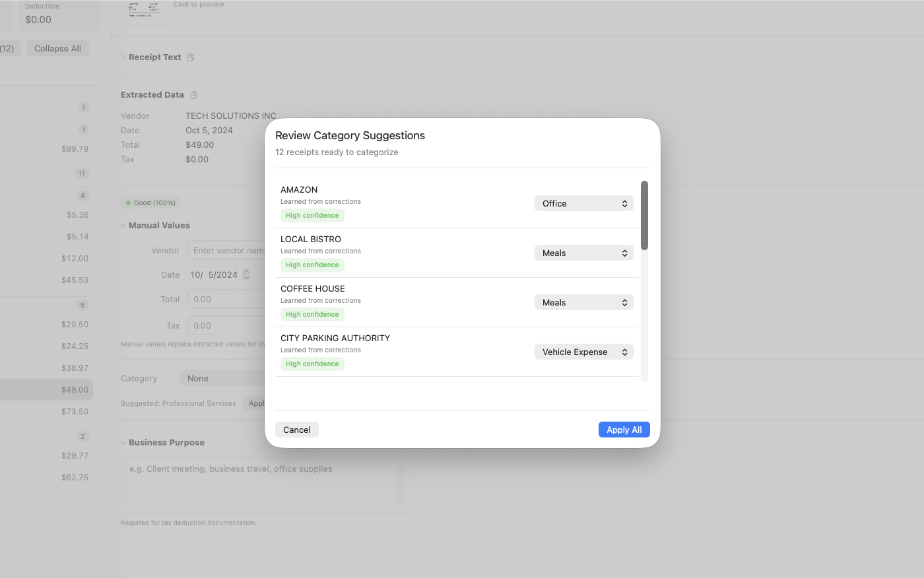Click the vendor name input field
This screenshot has width=924, height=578.
tap(228, 250)
